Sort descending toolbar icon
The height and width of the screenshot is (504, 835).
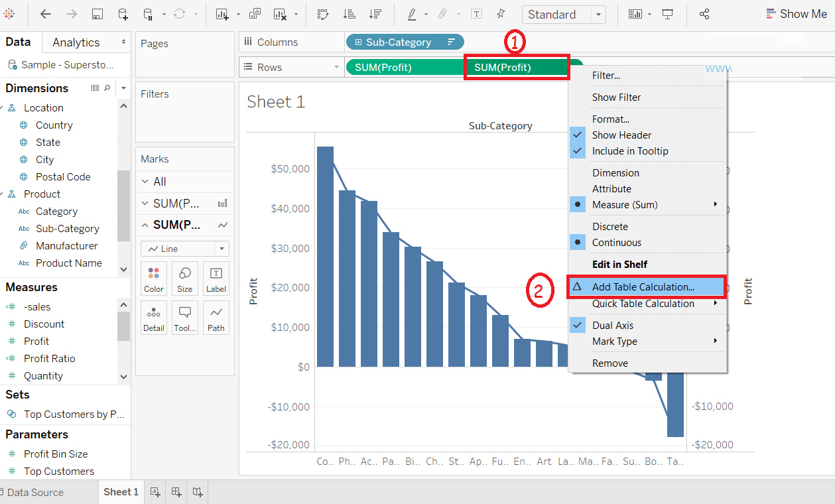(375, 14)
